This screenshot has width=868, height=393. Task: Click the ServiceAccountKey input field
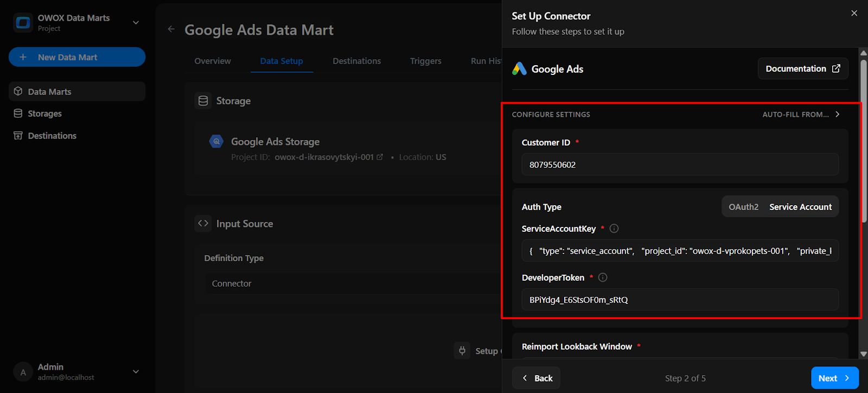coord(680,251)
